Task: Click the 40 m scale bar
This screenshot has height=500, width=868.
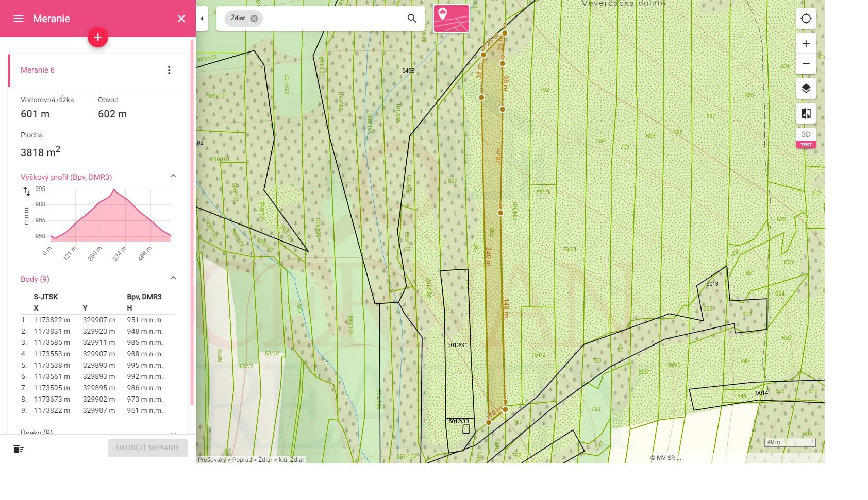Action: click(x=790, y=442)
